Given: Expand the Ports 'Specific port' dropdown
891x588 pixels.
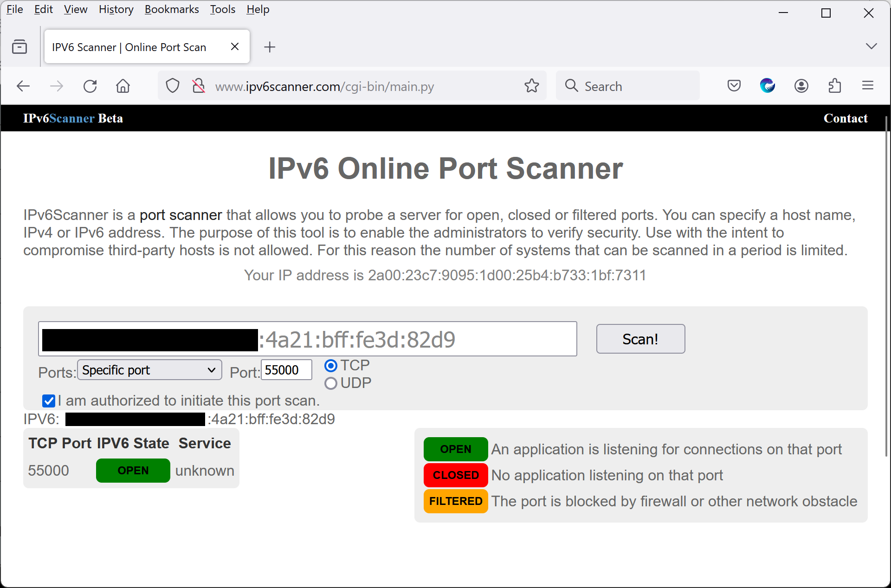Looking at the screenshot, I should coord(149,370).
